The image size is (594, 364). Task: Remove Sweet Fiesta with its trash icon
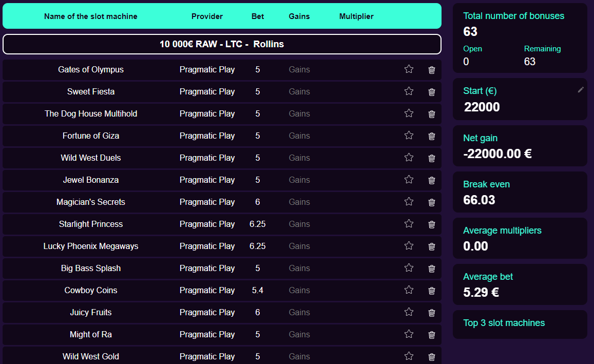point(431,92)
